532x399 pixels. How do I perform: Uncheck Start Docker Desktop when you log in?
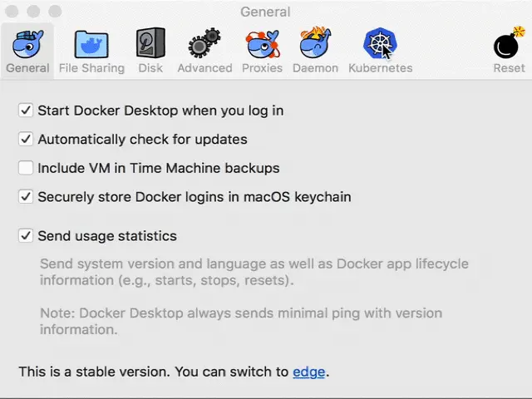26,111
